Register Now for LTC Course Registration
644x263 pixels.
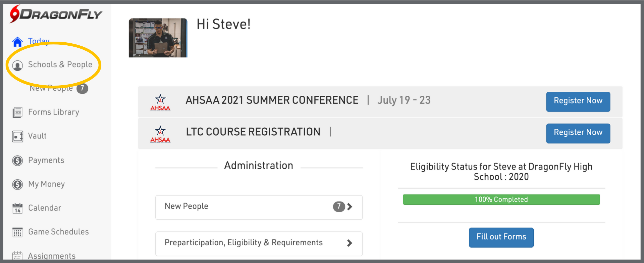click(x=578, y=133)
